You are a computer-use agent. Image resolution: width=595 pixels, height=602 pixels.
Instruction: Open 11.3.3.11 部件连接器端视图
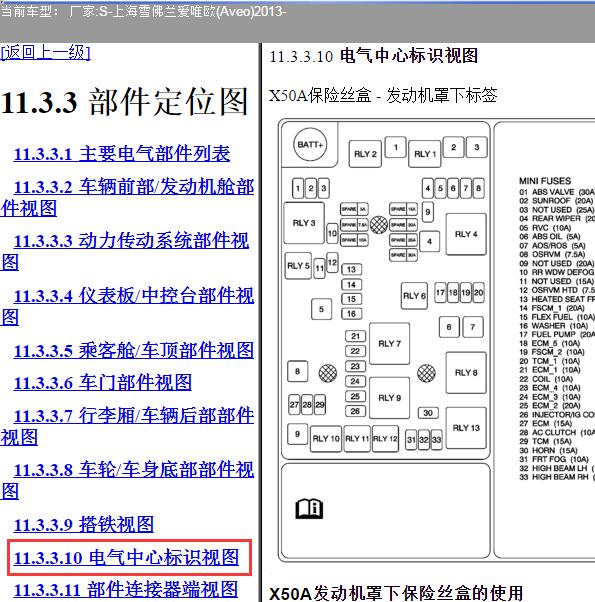(126, 590)
